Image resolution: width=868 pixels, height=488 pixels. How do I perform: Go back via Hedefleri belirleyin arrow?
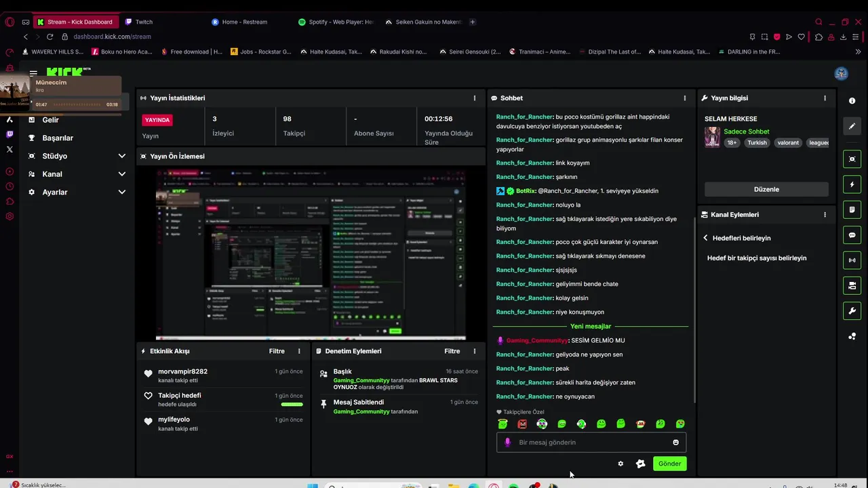705,239
